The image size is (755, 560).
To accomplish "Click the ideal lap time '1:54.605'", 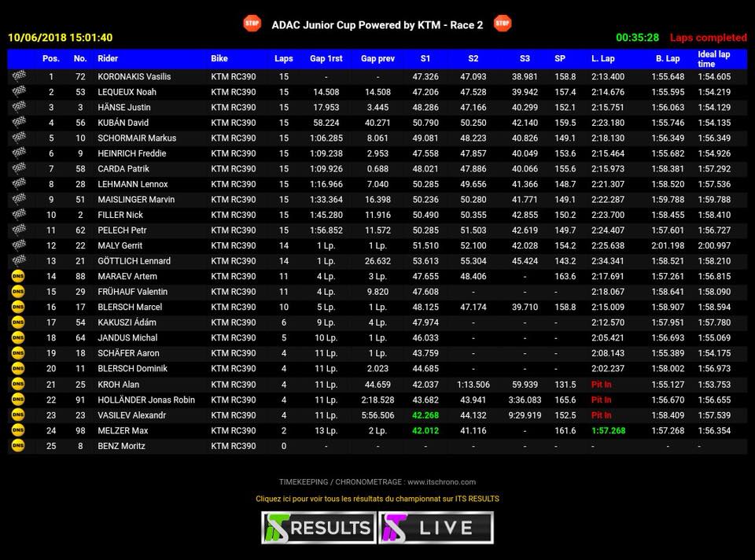I will tap(714, 76).
